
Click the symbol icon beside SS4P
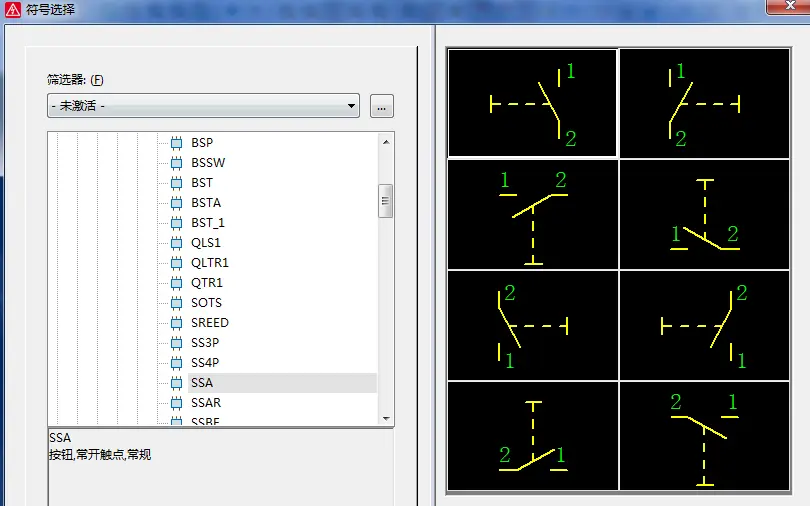[x=177, y=363]
